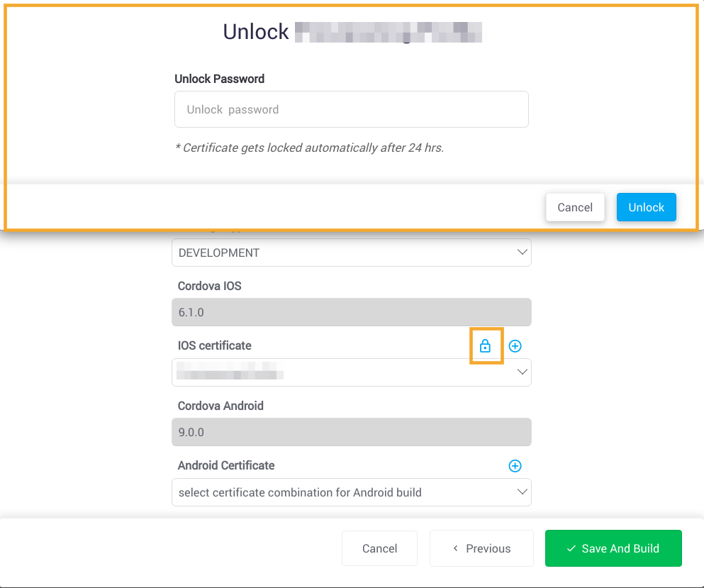Cancel the unlock certificate dialog

(575, 207)
